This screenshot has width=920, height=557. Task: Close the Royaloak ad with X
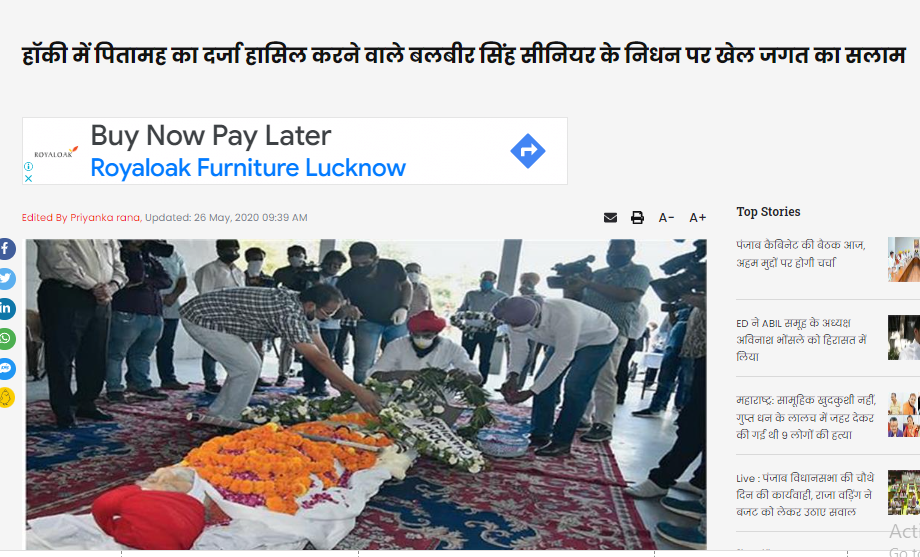tap(28, 178)
